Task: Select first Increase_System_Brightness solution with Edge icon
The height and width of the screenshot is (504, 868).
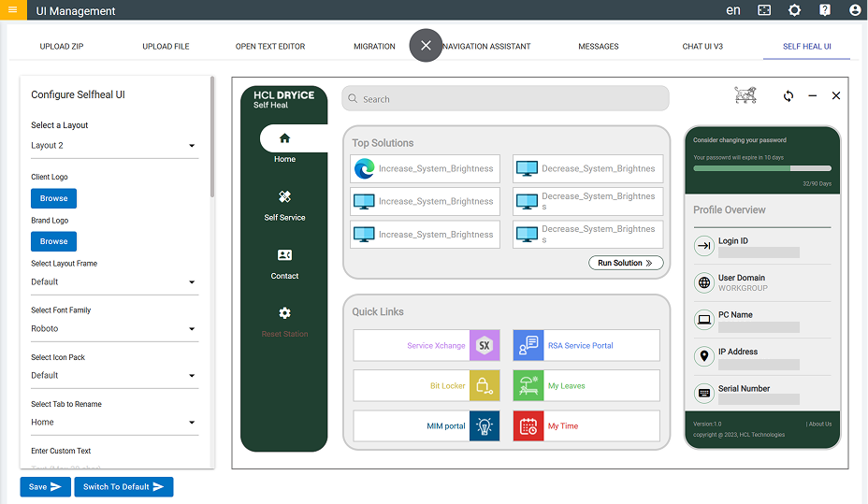Action: (x=426, y=168)
